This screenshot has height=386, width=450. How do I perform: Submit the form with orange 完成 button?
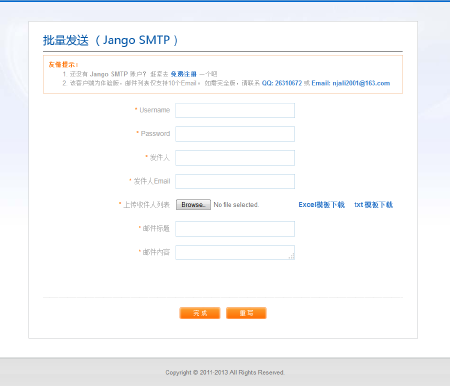tap(200, 313)
